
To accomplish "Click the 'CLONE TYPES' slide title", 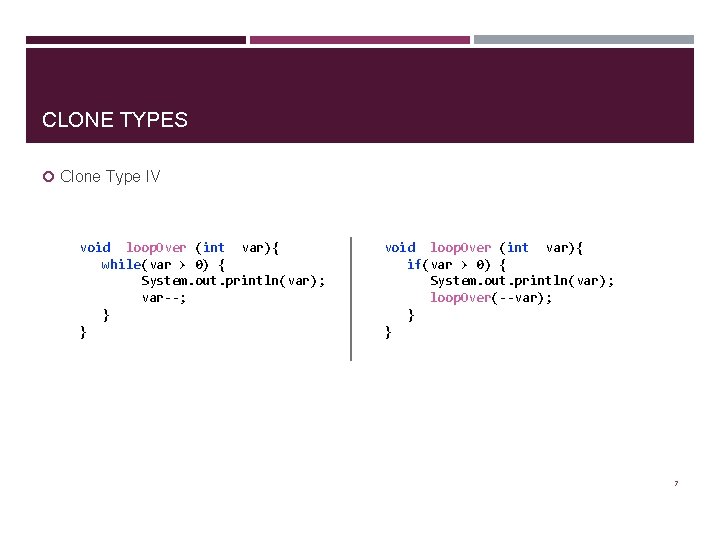I will 115,120.
